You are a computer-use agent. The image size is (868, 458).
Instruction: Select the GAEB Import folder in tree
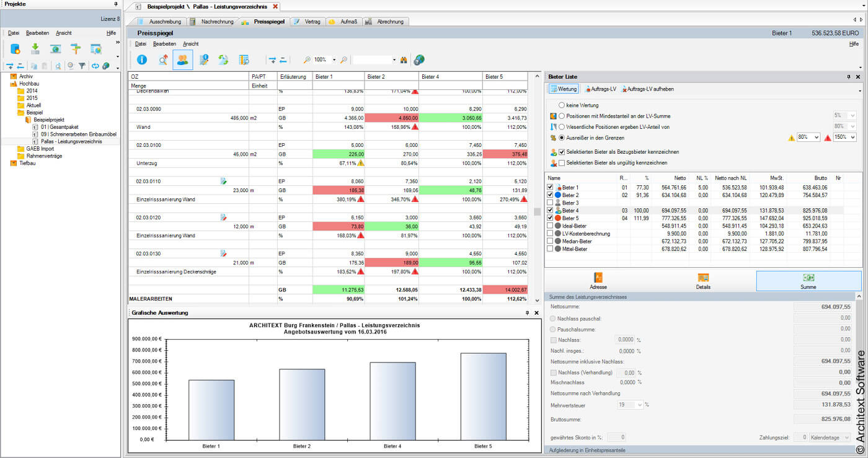(x=40, y=149)
